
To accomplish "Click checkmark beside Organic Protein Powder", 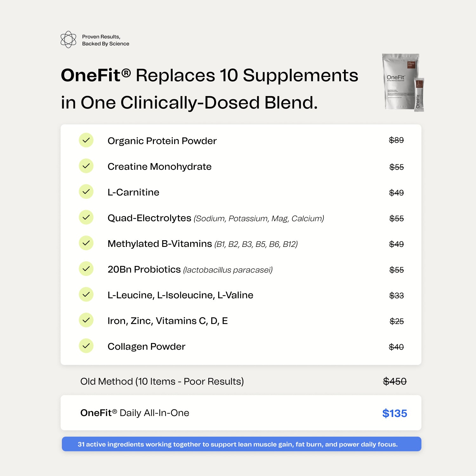I will click(86, 140).
